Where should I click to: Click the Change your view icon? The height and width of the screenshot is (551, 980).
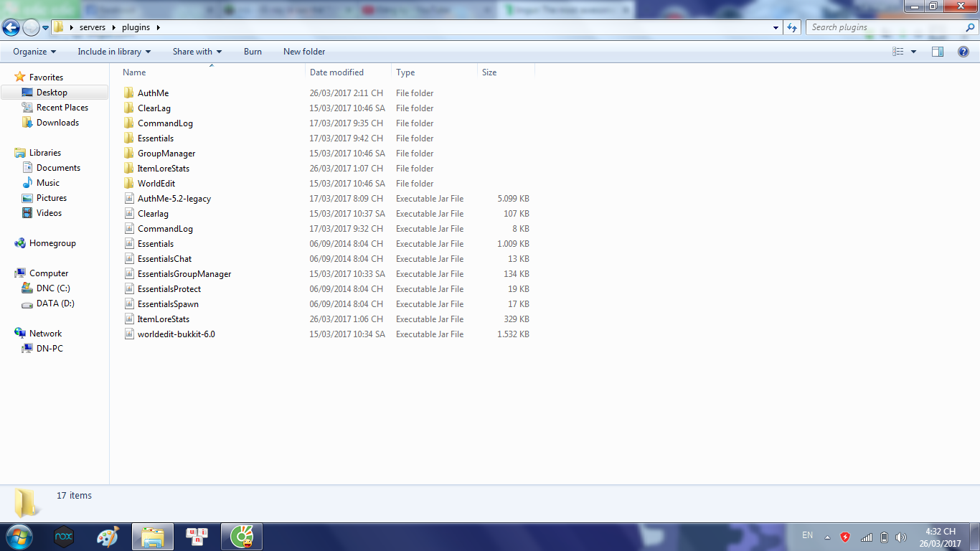click(898, 52)
